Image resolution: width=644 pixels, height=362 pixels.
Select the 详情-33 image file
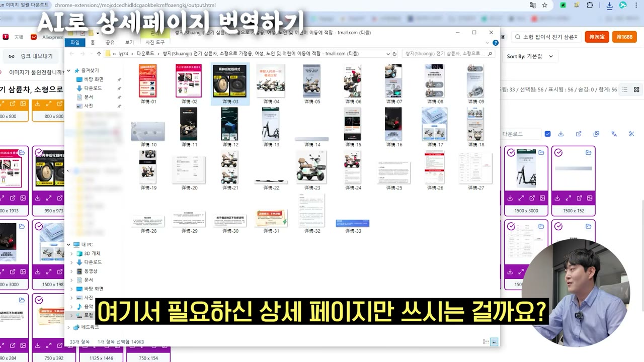pos(353,225)
